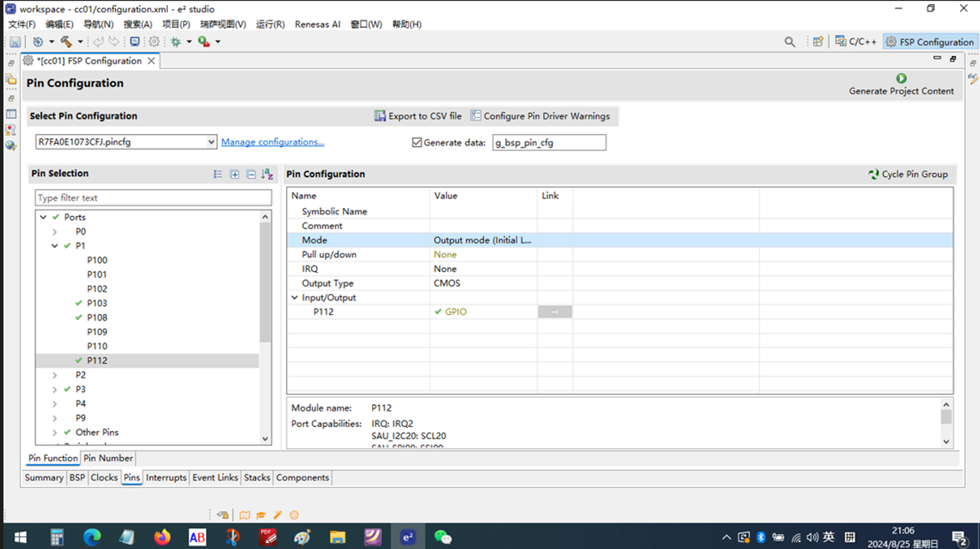
Task: Click the P112 link arrow button
Action: click(555, 312)
